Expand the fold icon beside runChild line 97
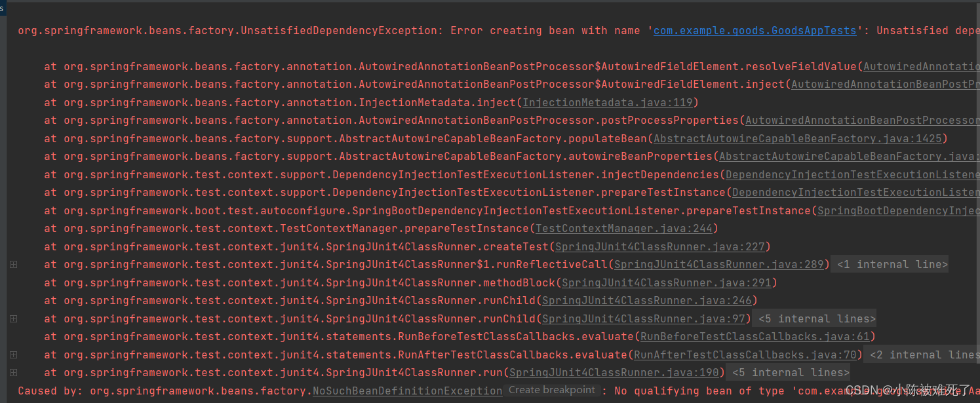 click(12, 318)
